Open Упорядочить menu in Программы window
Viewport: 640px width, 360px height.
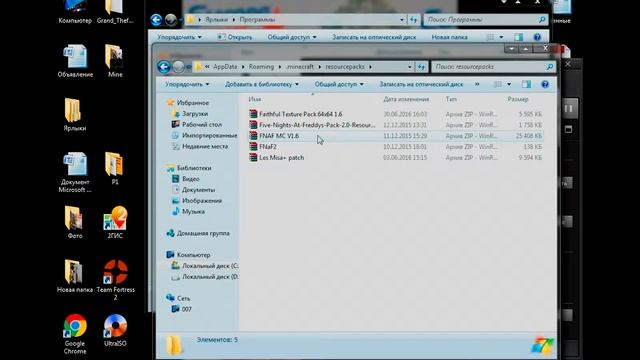(x=179, y=37)
